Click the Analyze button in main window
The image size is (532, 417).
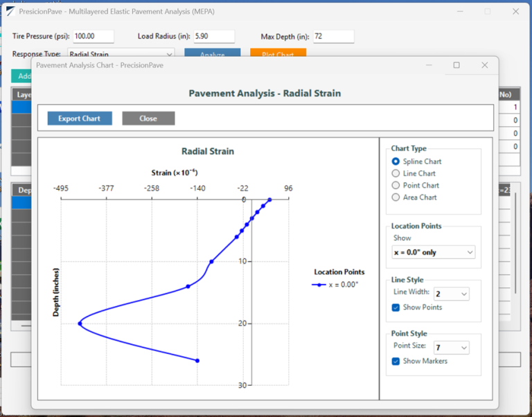click(213, 54)
